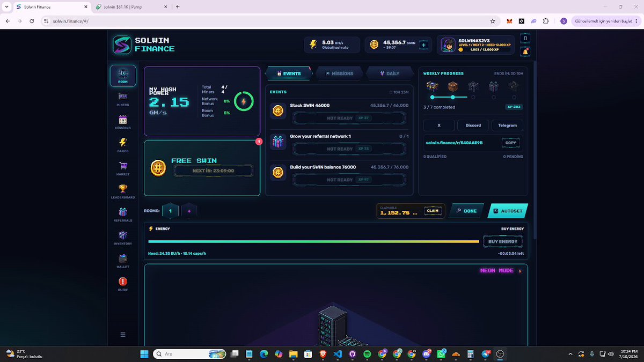Add a new room with the plus button
The height and width of the screenshot is (362, 644).
pos(189,211)
